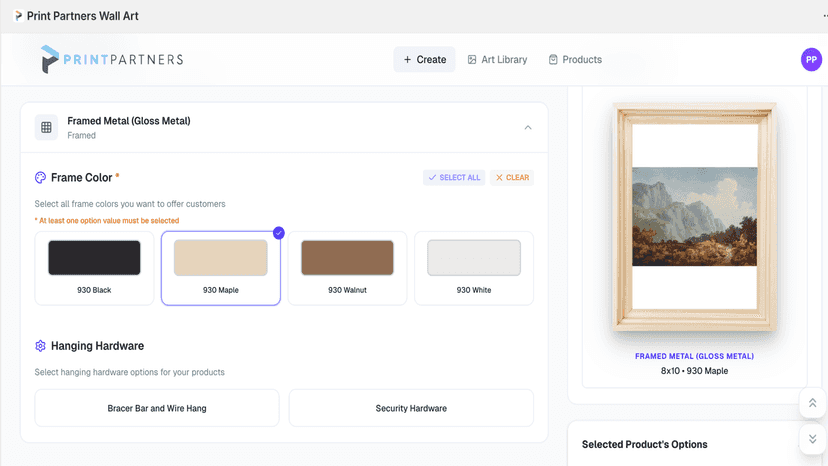Click the Print Partners Wall Art title favicon
This screenshot has height=466, width=828.
point(18,16)
